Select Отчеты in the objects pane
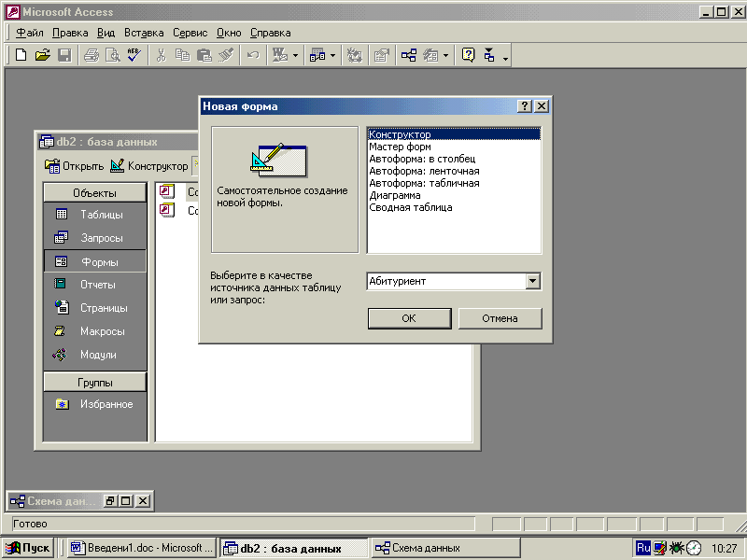 pyautogui.click(x=95, y=285)
